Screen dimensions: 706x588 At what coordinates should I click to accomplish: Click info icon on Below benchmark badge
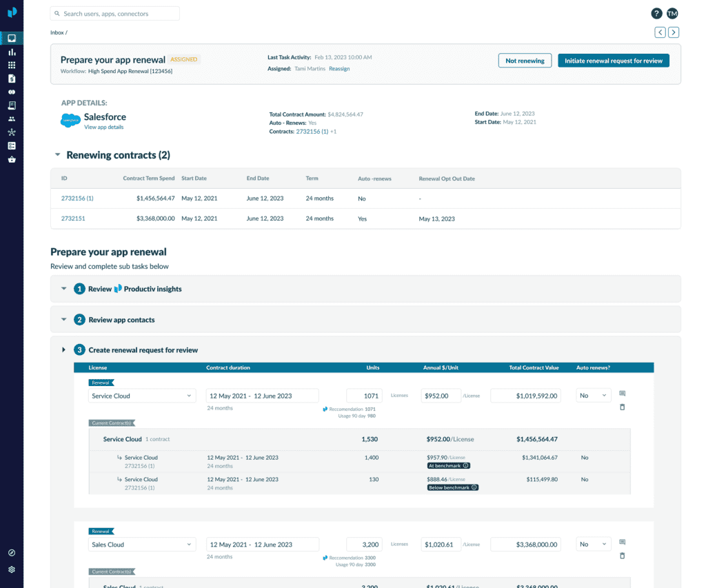(x=474, y=487)
